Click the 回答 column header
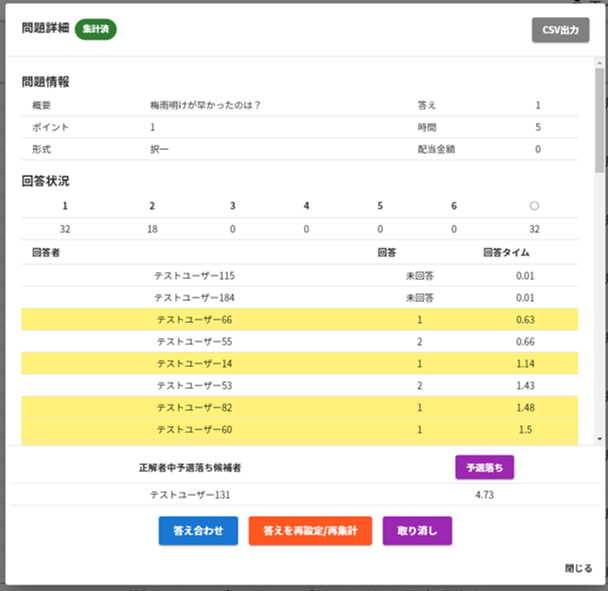 coord(387,252)
